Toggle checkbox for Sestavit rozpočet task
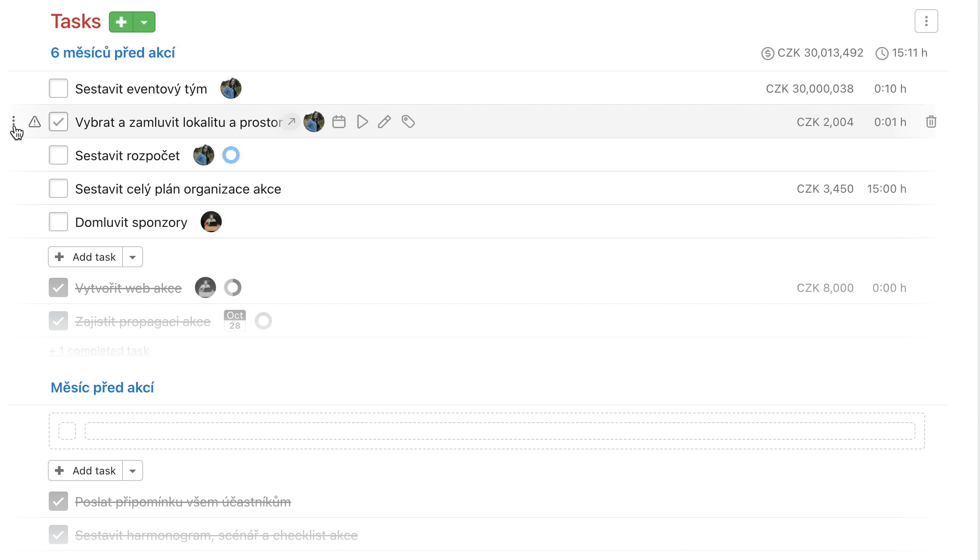The width and height of the screenshot is (980, 560). point(58,155)
